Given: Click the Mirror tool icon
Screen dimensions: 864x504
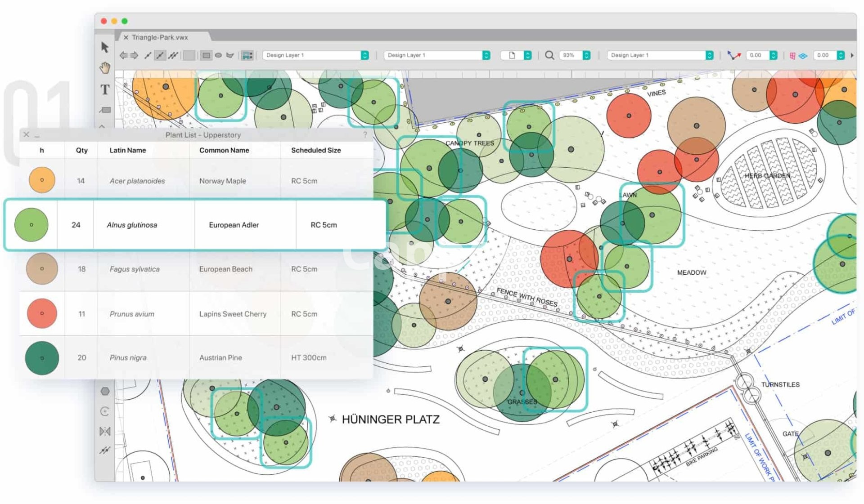Looking at the screenshot, I should 105,431.
